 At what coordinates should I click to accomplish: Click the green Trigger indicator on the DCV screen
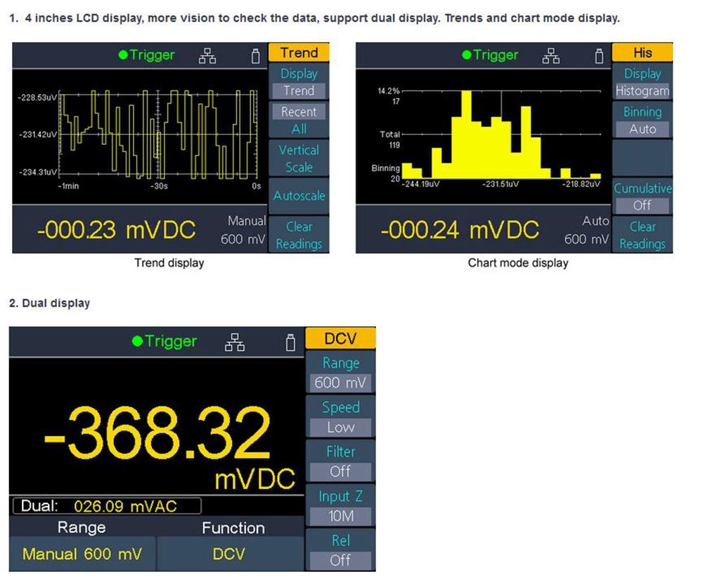tap(165, 342)
